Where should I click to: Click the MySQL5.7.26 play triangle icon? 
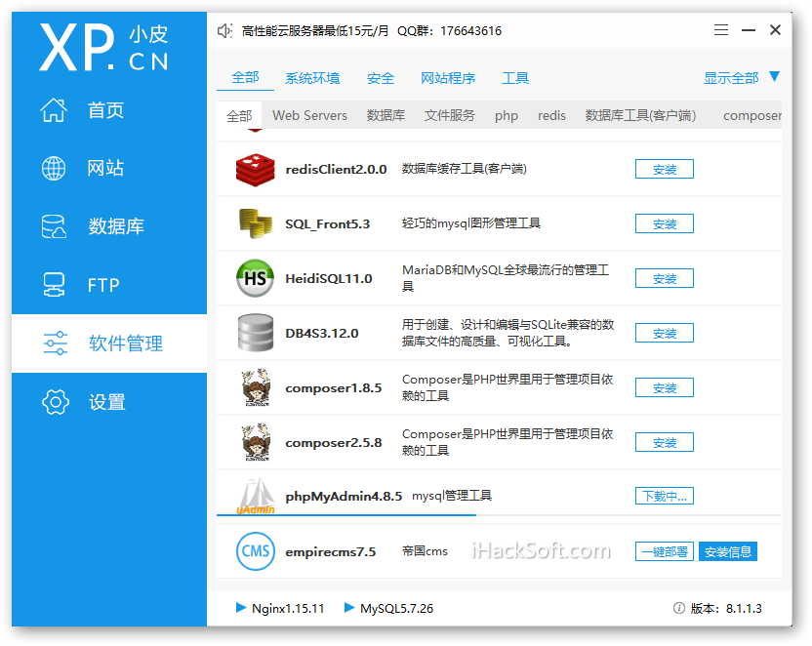click(x=349, y=608)
